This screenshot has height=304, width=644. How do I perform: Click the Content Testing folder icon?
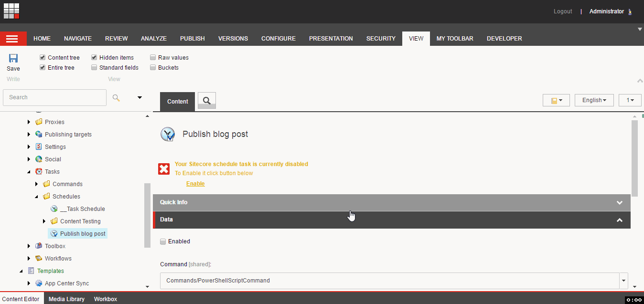[x=54, y=221]
